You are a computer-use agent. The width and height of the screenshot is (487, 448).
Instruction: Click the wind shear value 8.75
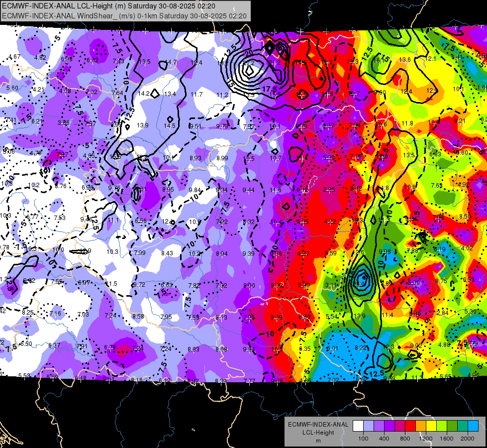(x=441, y=281)
